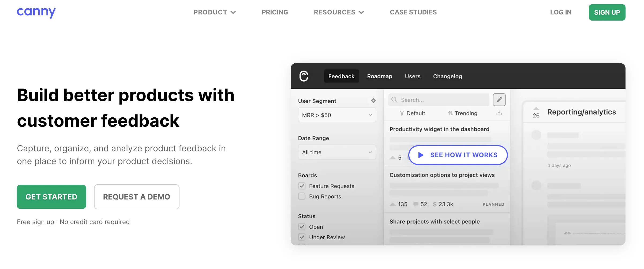Click Request a Demo button

(x=137, y=197)
